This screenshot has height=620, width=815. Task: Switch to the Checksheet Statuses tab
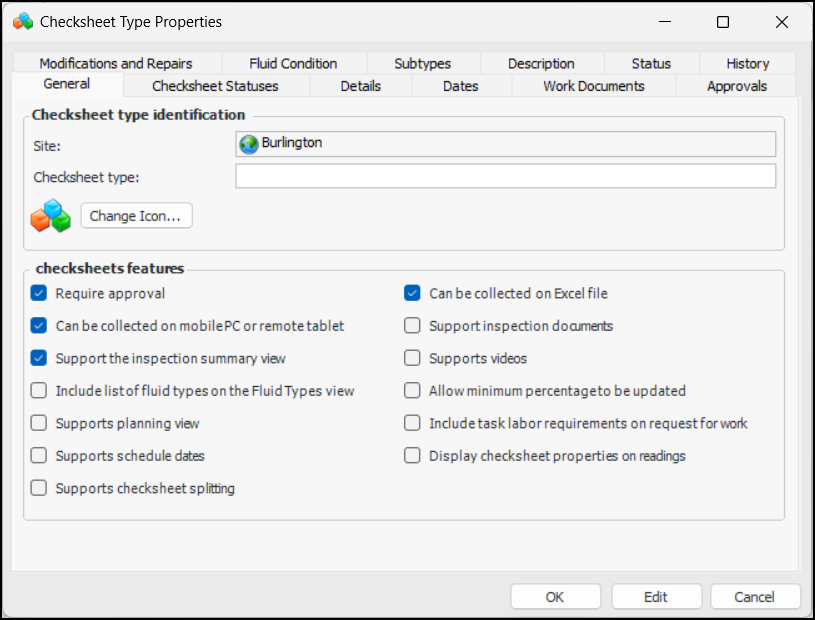[x=215, y=86]
